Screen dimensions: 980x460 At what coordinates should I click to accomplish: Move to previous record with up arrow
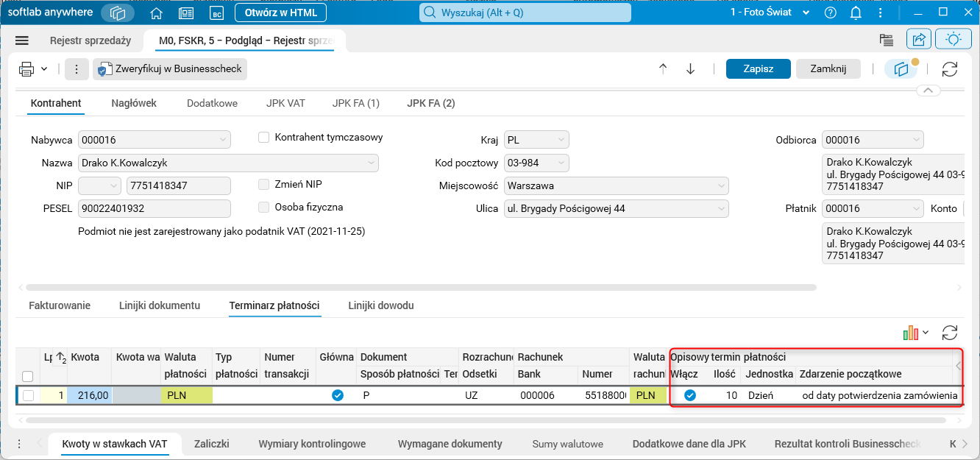[x=663, y=69]
